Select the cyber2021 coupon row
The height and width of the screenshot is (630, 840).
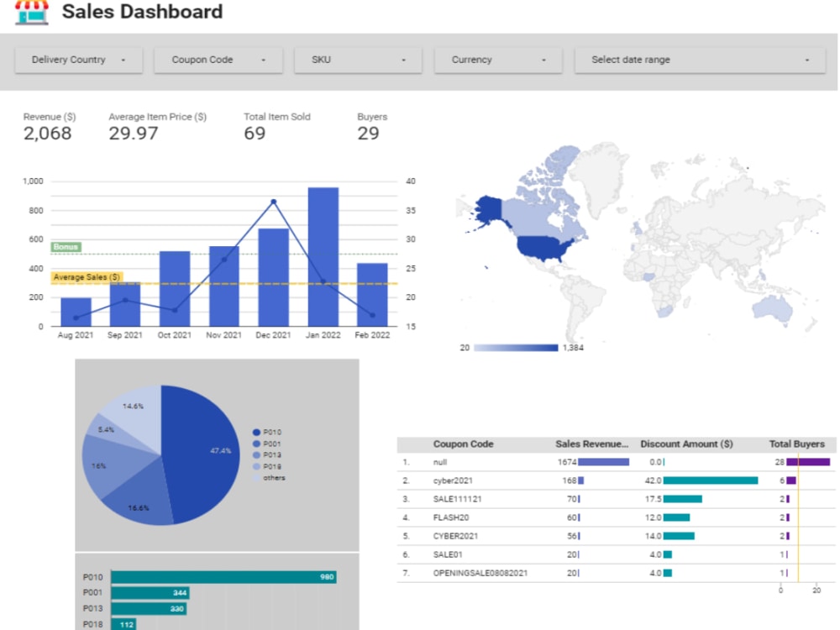(616, 480)
